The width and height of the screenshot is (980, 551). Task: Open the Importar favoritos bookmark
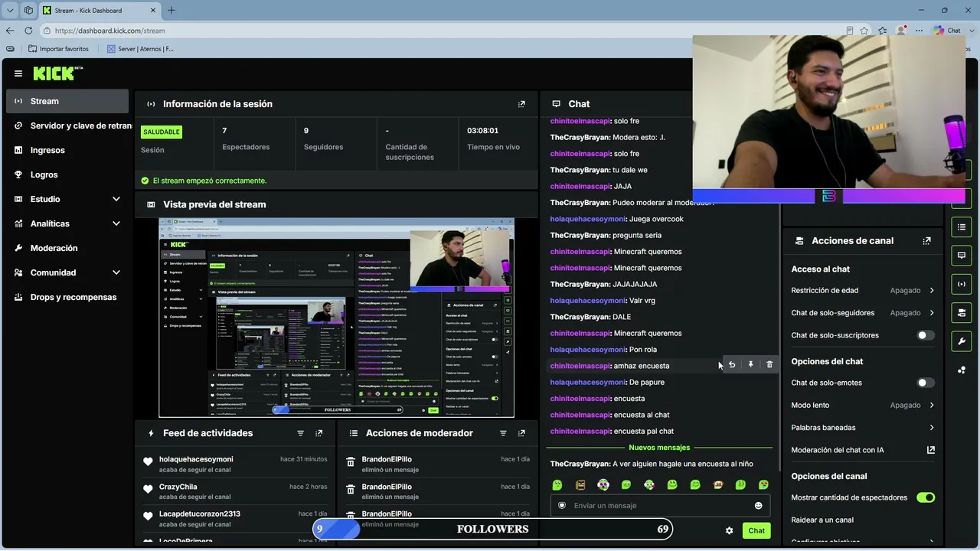(58, 49)
